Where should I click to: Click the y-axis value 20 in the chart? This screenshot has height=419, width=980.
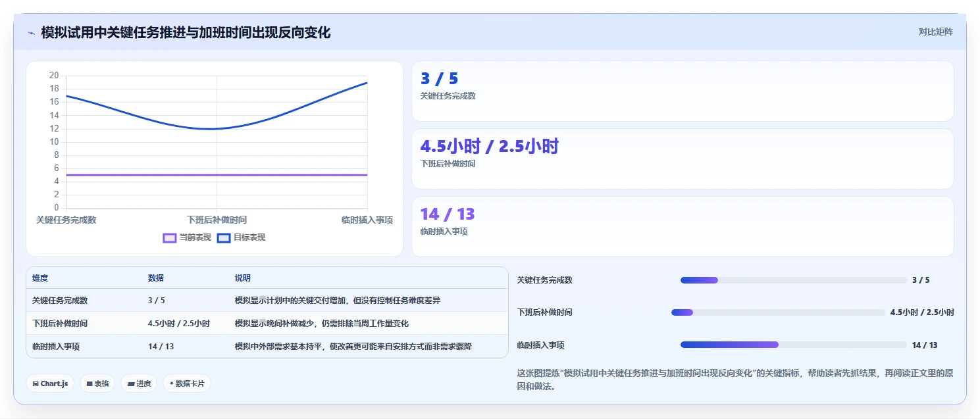54,76
